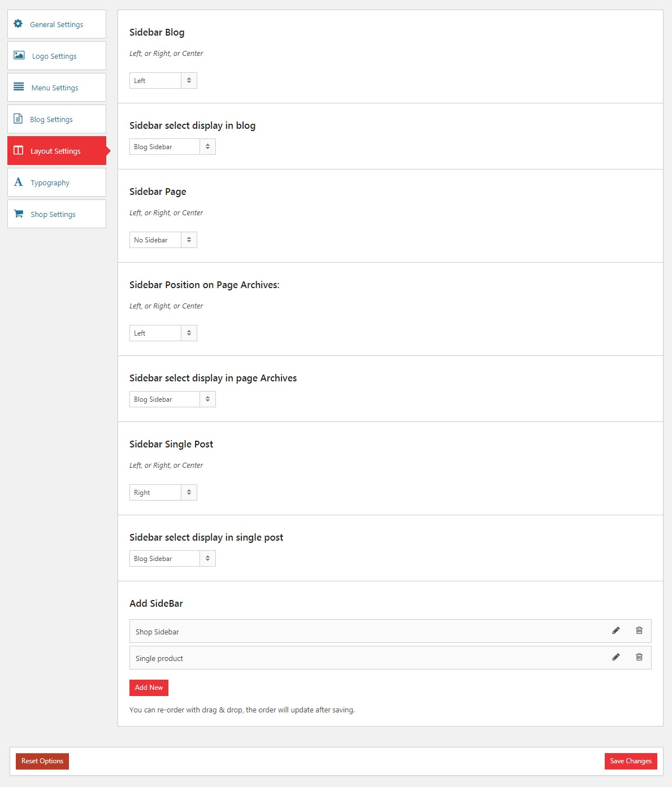The image size is (672, 787).
Task: Click the Sidebar Page heading text
Action: click(x=158, y=192)
